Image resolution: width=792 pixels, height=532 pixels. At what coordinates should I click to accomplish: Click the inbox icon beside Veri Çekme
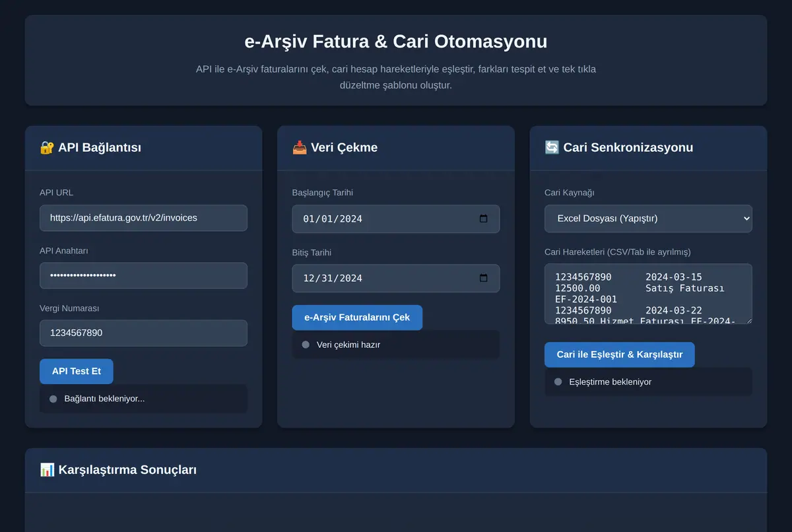[300, 147]
